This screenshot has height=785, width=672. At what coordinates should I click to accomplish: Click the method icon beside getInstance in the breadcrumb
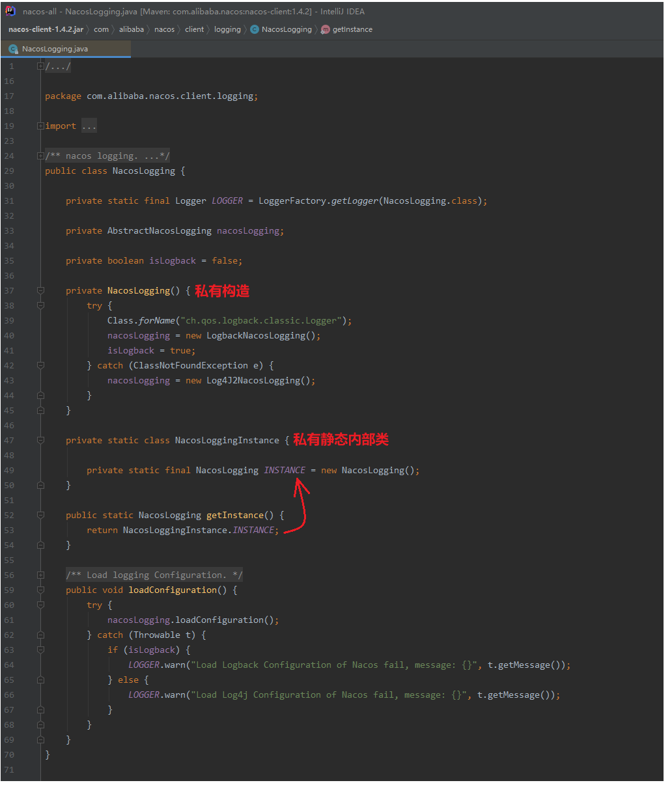click(326, 29)
